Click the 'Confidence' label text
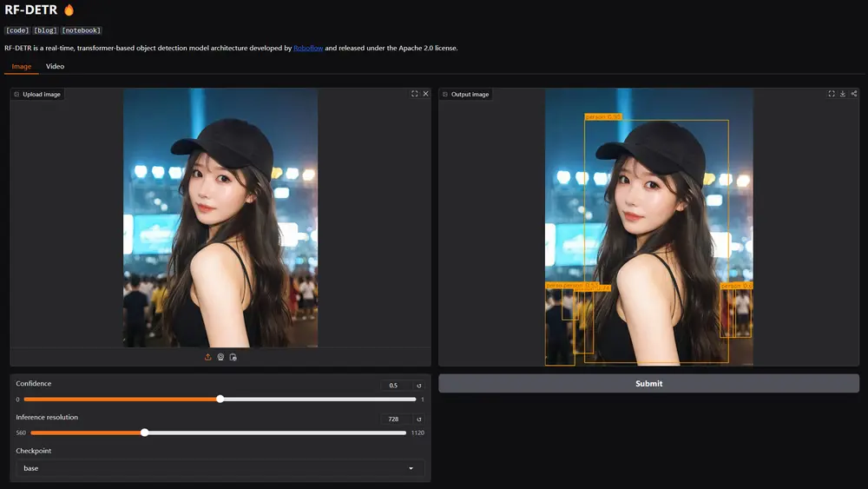This screenshot has width=868, height=489. pyautogui.click(x=33, y=383)
